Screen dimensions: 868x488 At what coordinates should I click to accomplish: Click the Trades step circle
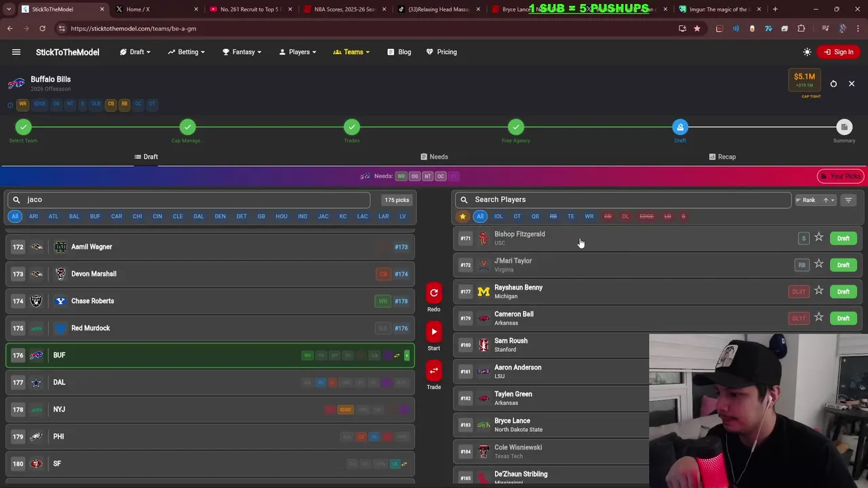click(x=352, y=127)
